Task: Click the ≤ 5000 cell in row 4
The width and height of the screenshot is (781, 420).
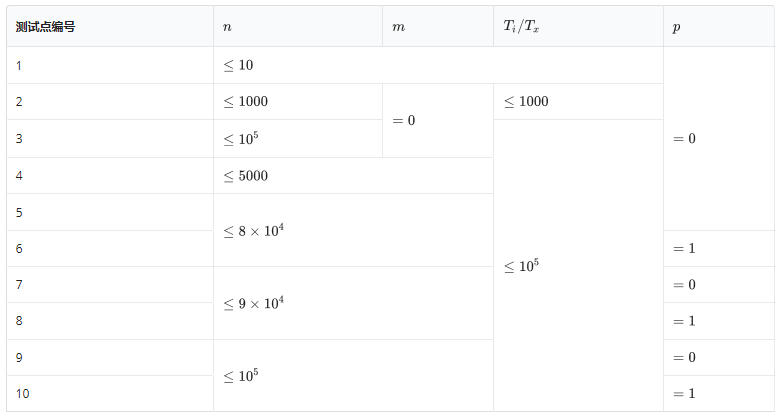Action: coord(246,176)
